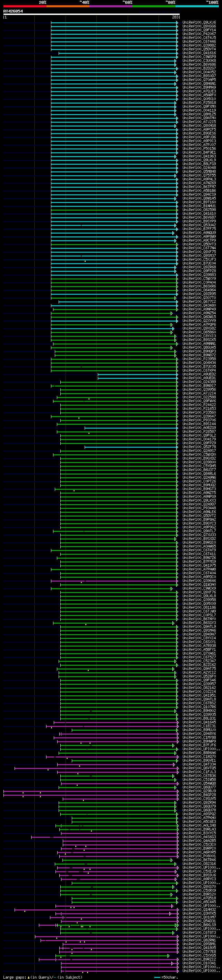222x980 pixels.
Task: Select hit UniRef100_Q39882
Action: click(x=199, y=45)
